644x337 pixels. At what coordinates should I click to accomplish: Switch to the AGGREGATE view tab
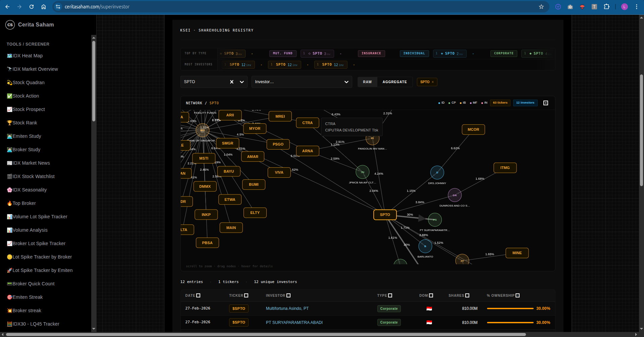[394, 82]
